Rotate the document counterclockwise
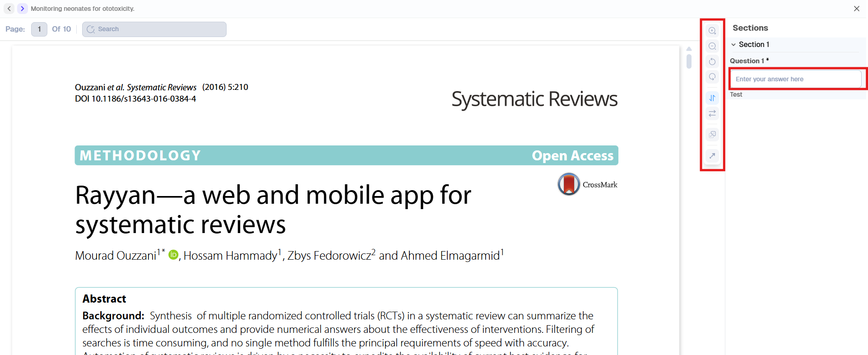This screenshot has width=868, height=355. [x=712, y=61]
